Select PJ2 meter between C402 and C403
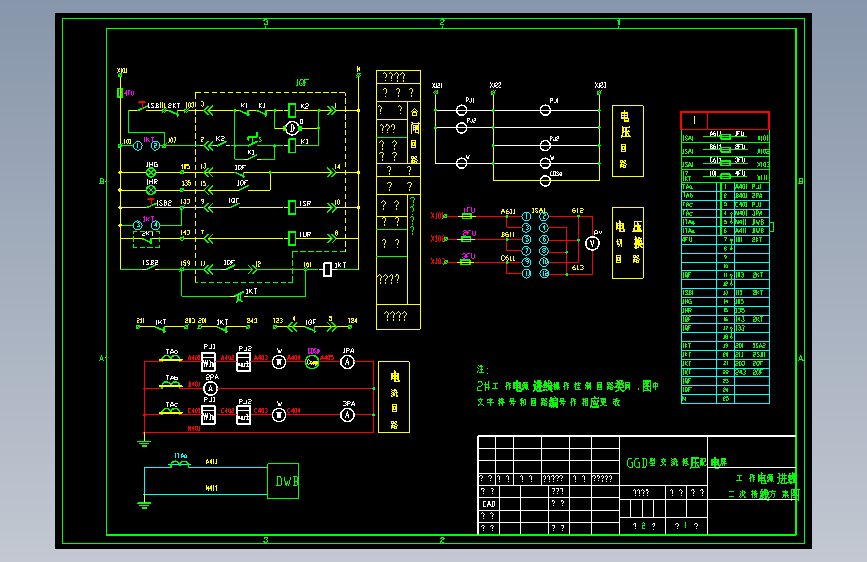 243,414
